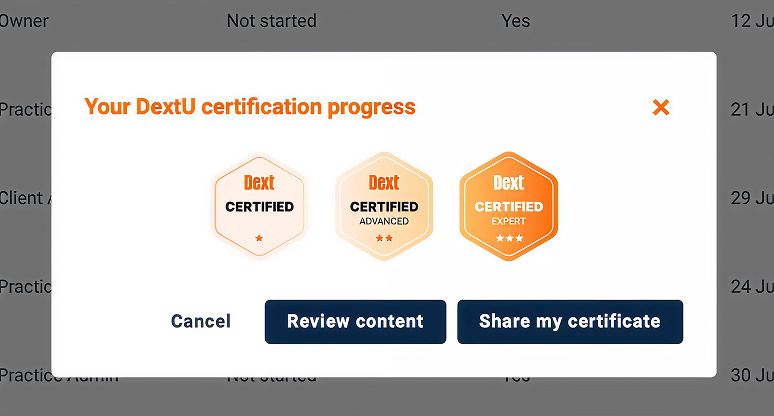Click the date cell starting with 12
Viewport: 774px width, 416px height.
pos(752,21)
